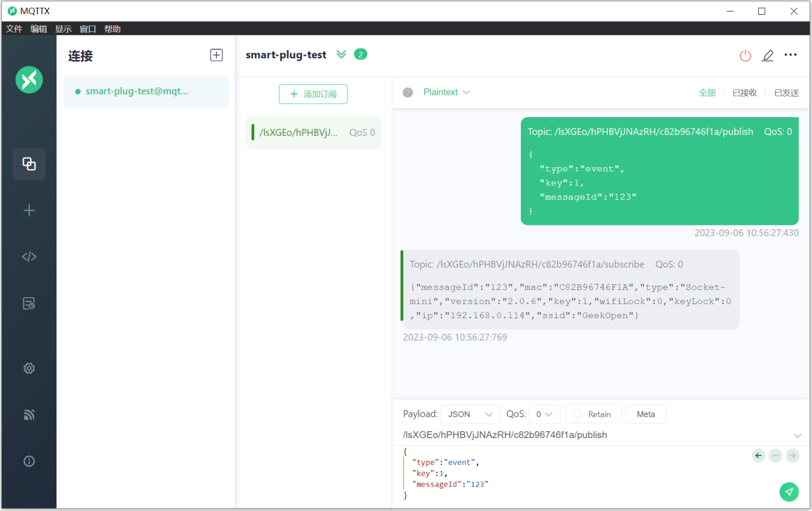Click the edit connection pencil icon
This screenshot has width=812, height=511.
[768, 56]
